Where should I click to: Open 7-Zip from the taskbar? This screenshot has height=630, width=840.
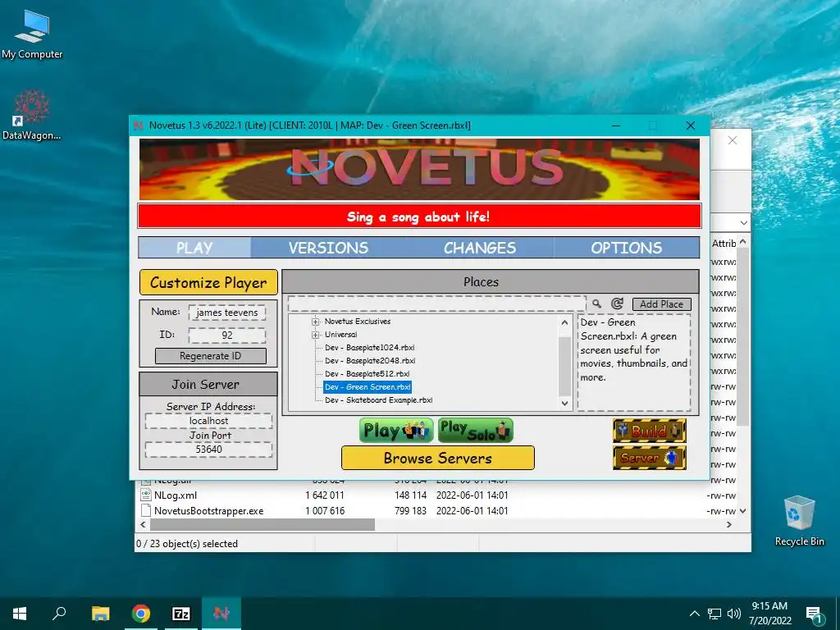pos(181,614)
